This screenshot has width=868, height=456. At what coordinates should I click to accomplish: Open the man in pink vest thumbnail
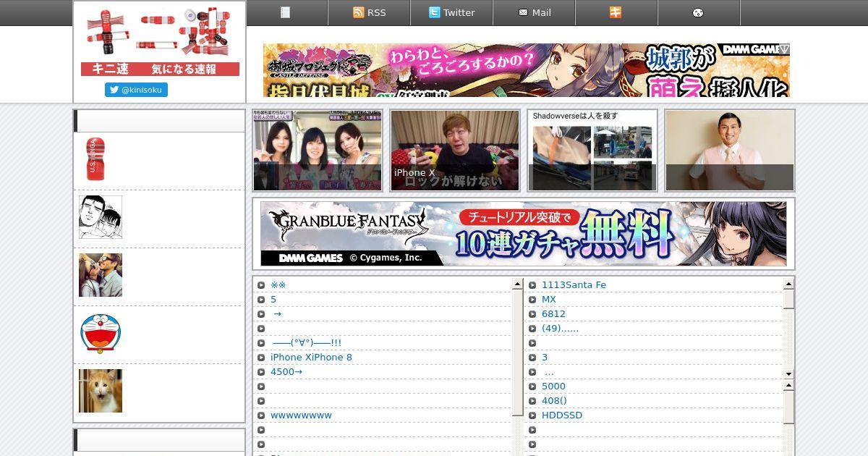(x=730, y=151)
